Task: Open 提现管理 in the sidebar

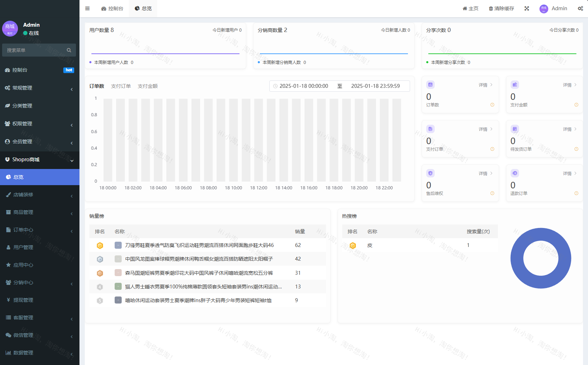Action: [40, 300]
